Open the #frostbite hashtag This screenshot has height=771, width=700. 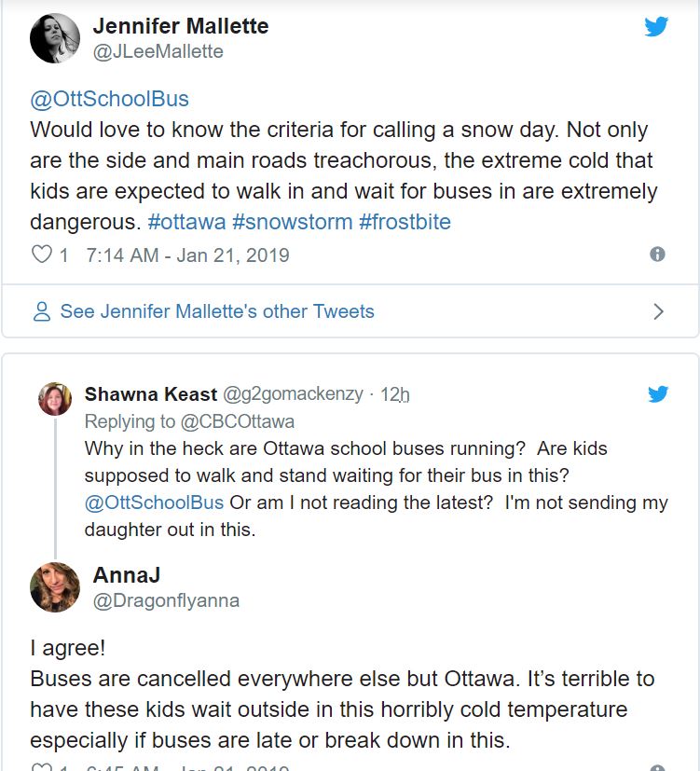[x=404, y=223]
